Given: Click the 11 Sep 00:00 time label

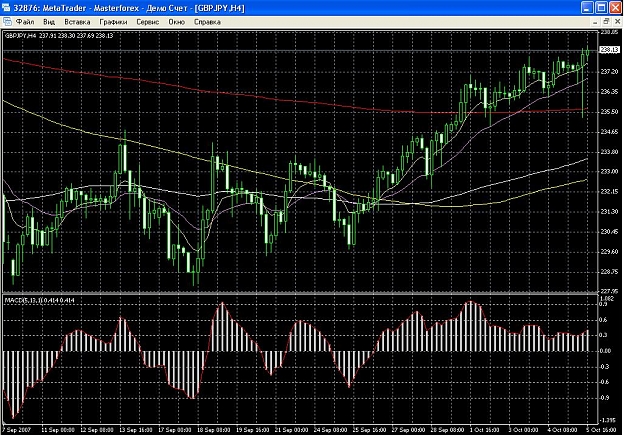Looking at the screenshot, I should pyautogui.click(x=57, y=430).
